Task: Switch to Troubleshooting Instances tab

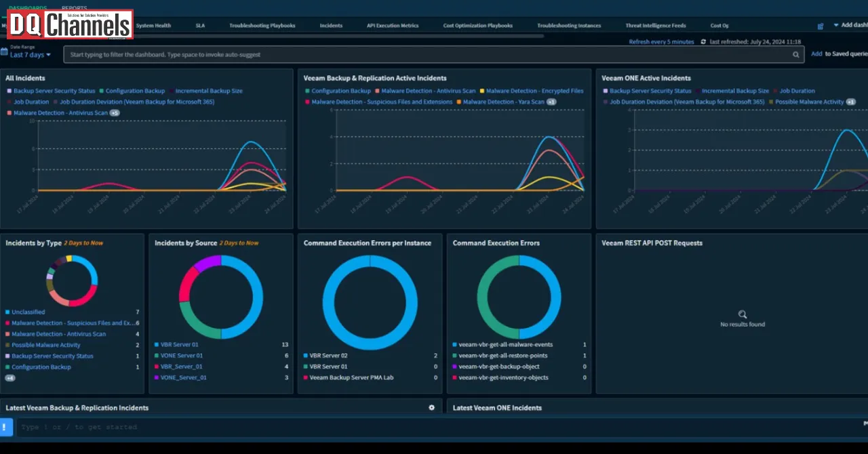Action: coord(569,26)
